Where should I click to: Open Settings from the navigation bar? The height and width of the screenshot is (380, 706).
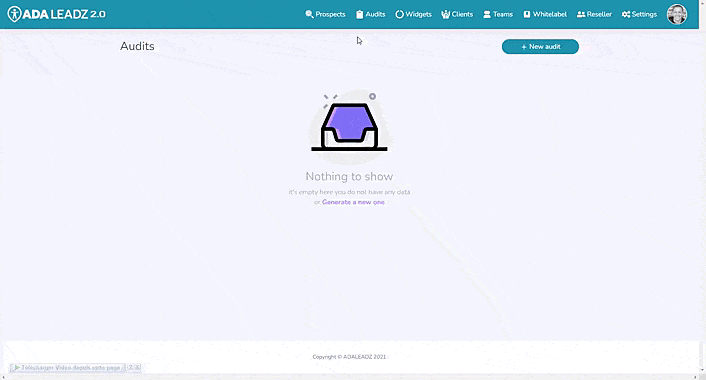click(639, 14)
